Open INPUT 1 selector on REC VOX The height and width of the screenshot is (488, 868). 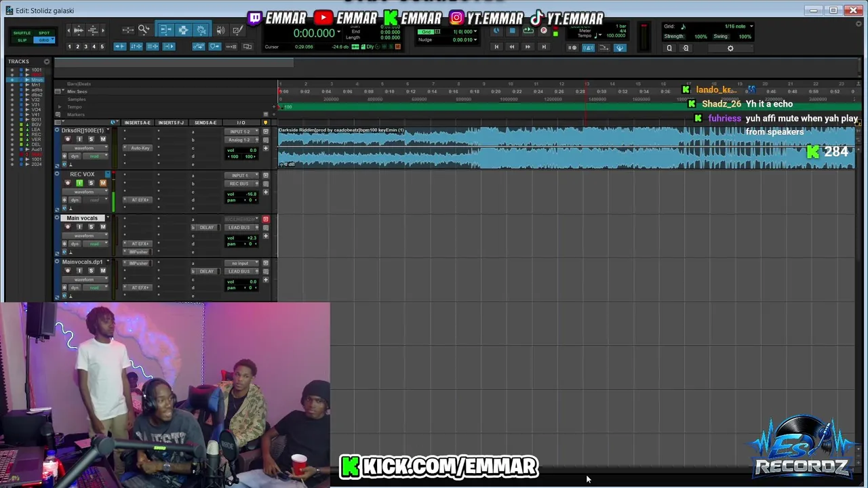click(241, 176)
